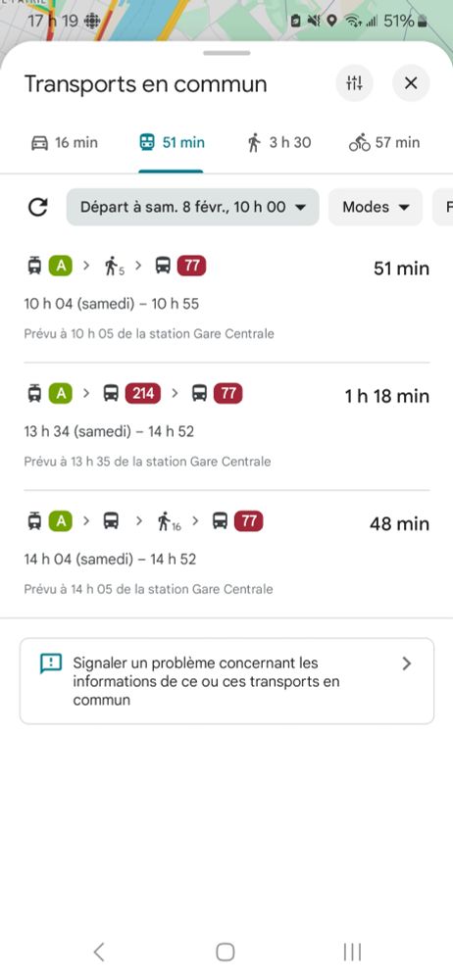Refresh the transit results
Screen dimensions: 453x980
[38, 207]
